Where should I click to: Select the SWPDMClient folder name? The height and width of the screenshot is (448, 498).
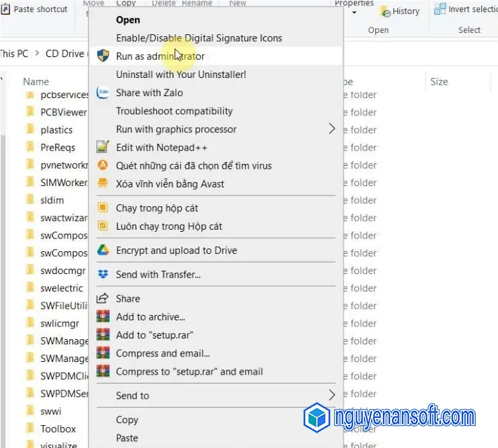click(64, 376)
